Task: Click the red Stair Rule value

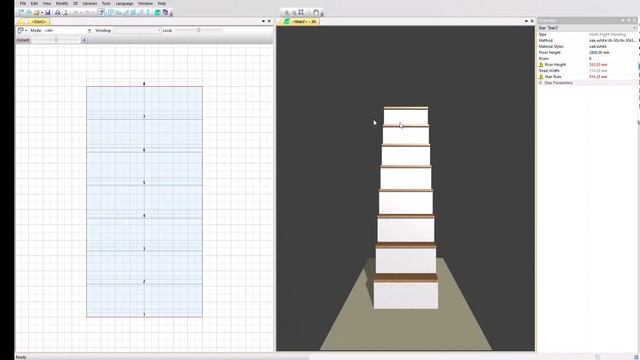Action: [598, 76]
